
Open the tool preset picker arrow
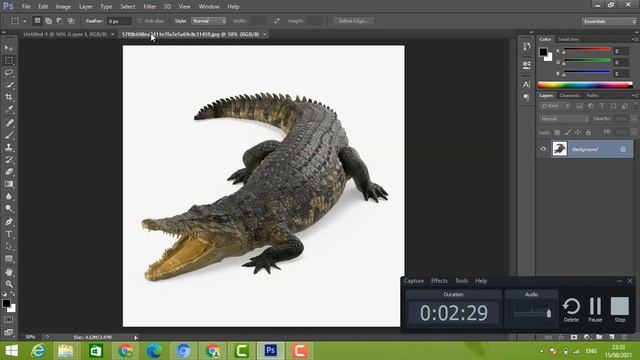pyautogui.click(x=24, y=21)
